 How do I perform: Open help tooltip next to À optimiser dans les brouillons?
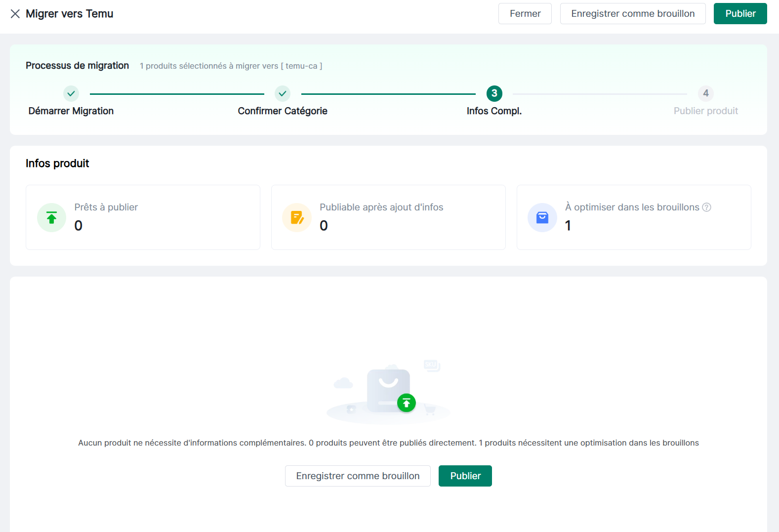707,207
